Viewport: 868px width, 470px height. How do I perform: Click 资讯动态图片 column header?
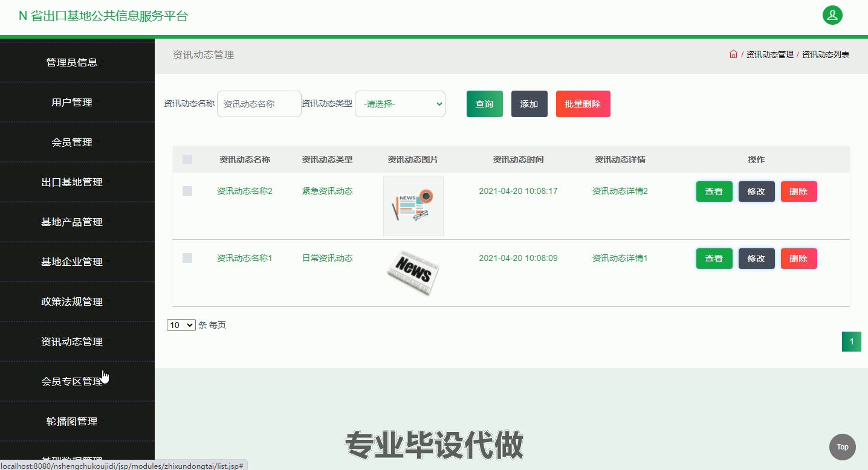pyautogui.click(x=413, y=159)
